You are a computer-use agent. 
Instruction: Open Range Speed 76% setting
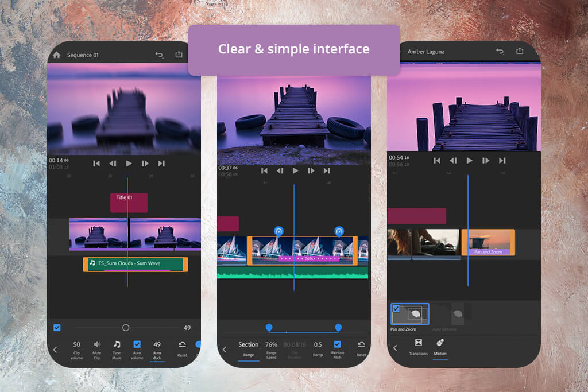click(271, 350)
